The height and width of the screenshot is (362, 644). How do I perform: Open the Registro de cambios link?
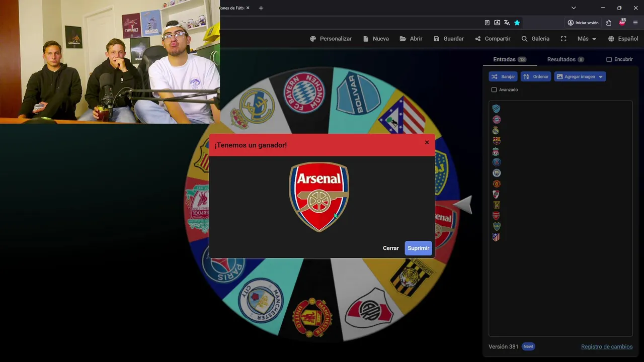click(607, 346)
